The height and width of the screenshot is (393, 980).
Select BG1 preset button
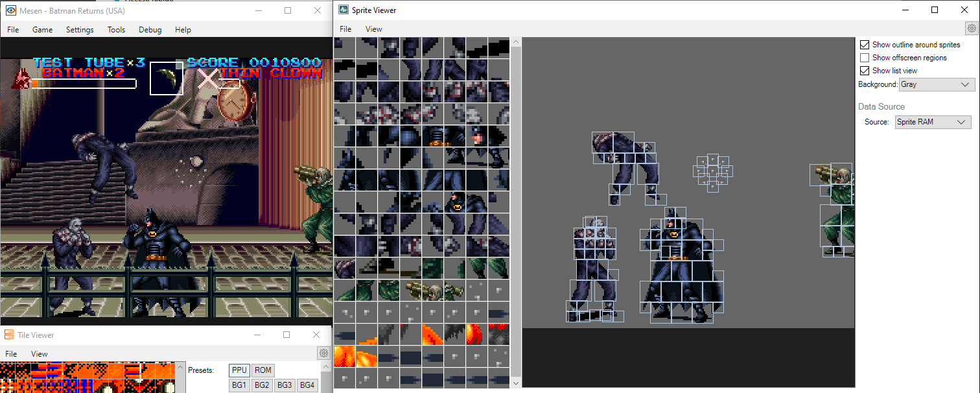[239, 385]
